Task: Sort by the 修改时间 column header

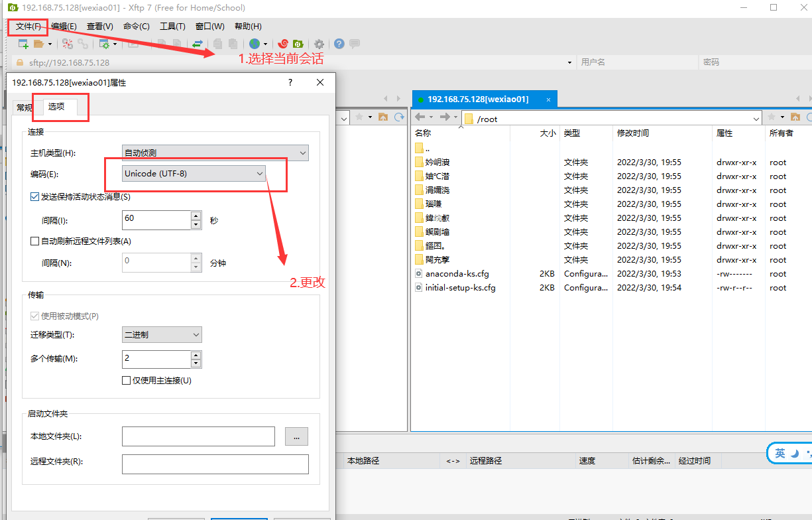Action: 662,133
